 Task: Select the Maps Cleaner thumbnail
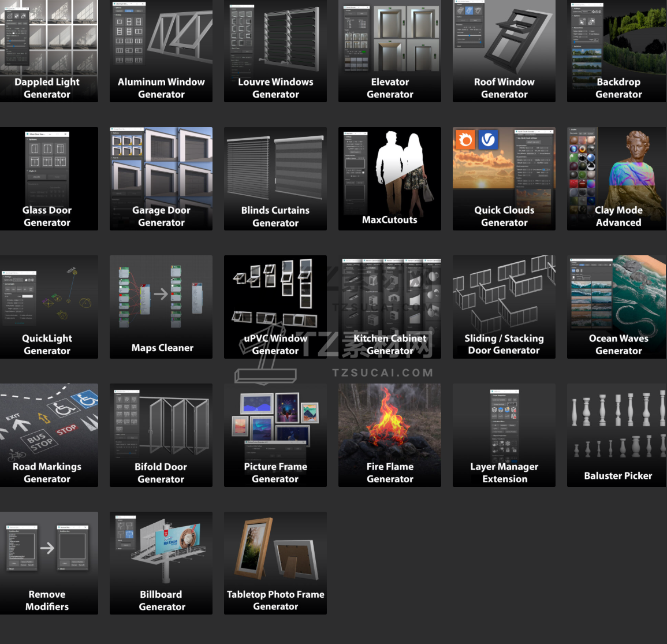[161, 307]
